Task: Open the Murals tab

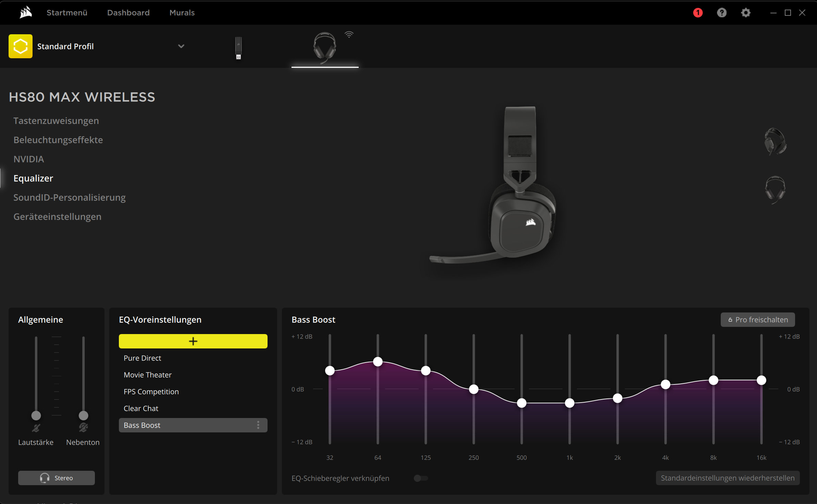Action: point(182,13)
